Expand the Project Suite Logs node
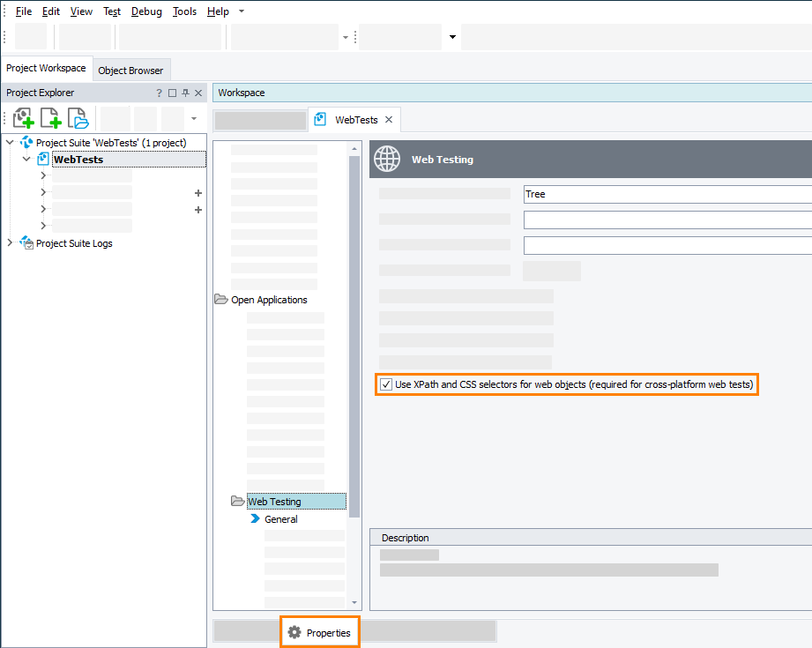This screenshot has height=648, width=812. [x=9, y=243]
